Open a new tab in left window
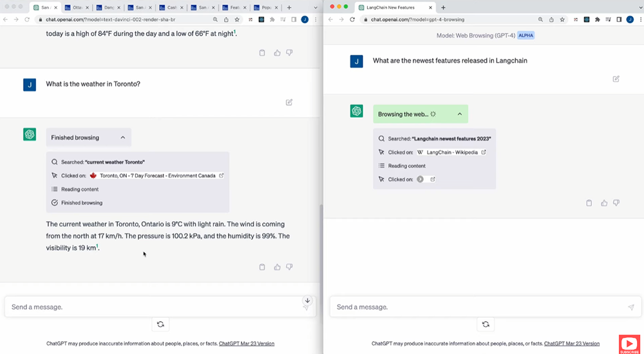644x354 pixels. (289, 7)
